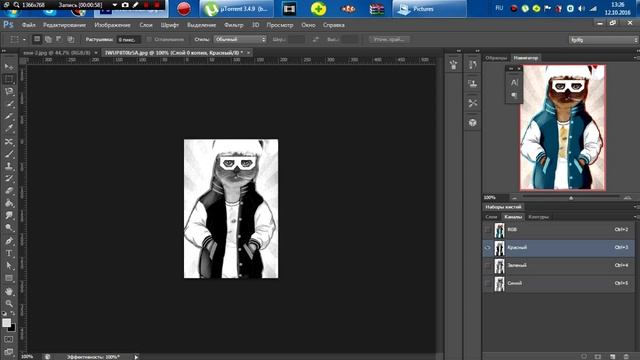Select the Lasso tool
640x360 pixels.
9,91
